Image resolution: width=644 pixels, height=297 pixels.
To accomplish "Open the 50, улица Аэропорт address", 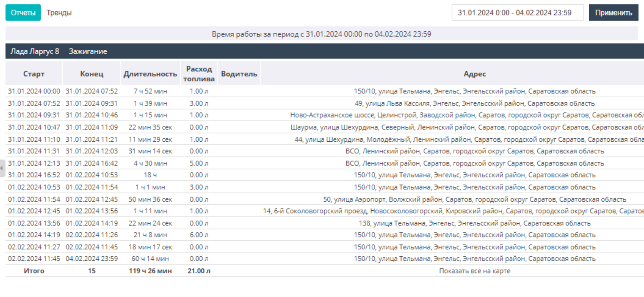I will pos(475,199).
